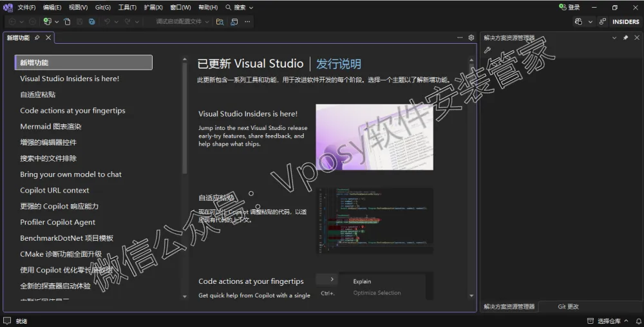644x327 pixels.
Task: Click the search magnifier icon in the menu bar
Action: pyautogui.click(x=229, y=7)
